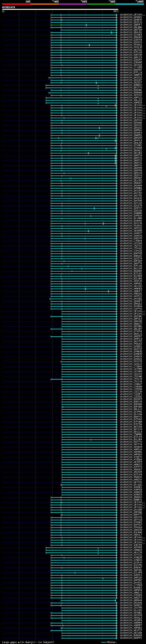Select the UniRef100_B7FLI4 label
Image resolution: width=146 pixels, height=644 pixels.
click(x=131, y=72)
